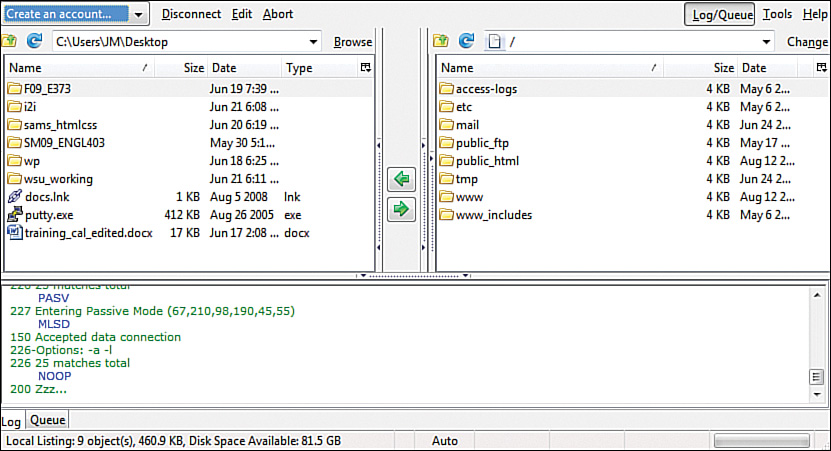This screenshot has height=451, width=831.
Task: Switch to the Log tab
Action: (11, 421)
